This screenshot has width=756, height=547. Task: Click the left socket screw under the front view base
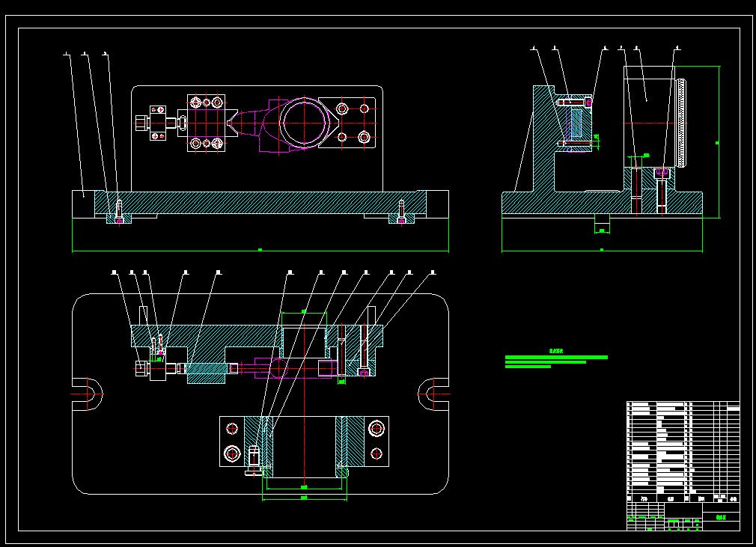point(119,212)
